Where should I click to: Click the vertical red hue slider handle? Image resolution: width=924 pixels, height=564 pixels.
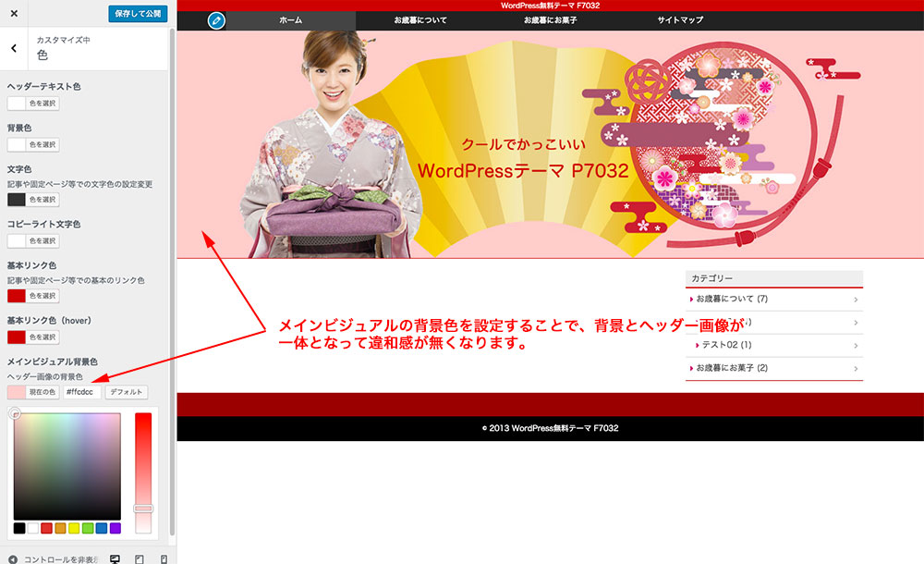tap(143, 509)
